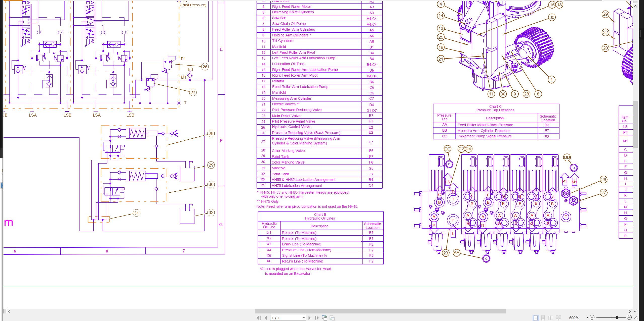The width and height of the screenshot is (644, 321).
Task: Click 'Saw Chain Oil Pump' entry
Action: click(289, 24)
